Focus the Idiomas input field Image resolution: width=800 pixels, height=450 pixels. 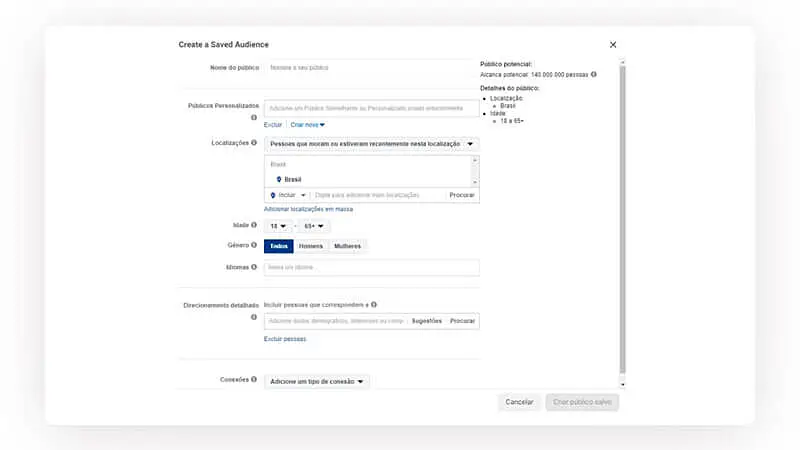pos(371,267)
